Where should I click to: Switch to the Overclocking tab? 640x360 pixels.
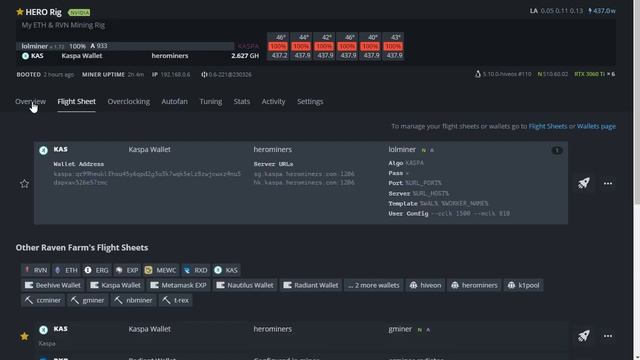pos(129,102)
